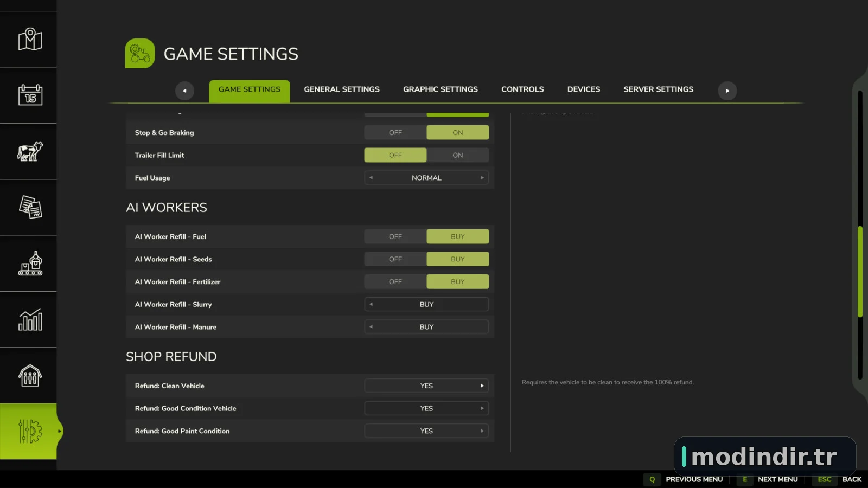Screen dimensions: 868x488
Task: Click the Stop & Go Braking label
Action: click(164, 133)
